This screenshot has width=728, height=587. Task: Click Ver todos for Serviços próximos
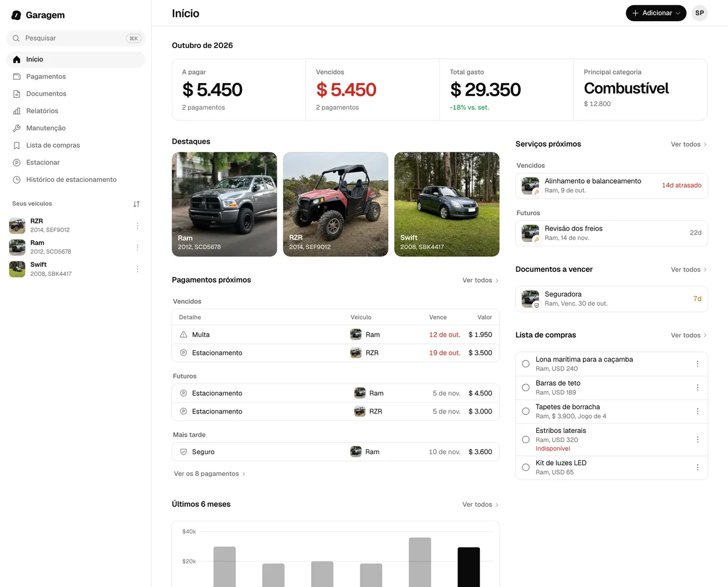click(689, 144)
